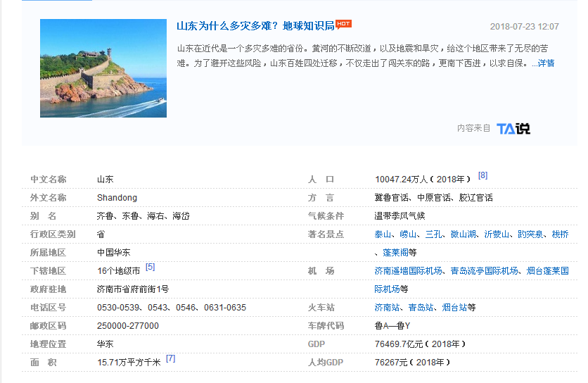Image resolution: width=588 pixels, height=383 pixels.
Task: Click the value 中国华东 in 所属地区 row
Action: click(x=114, y=253)
